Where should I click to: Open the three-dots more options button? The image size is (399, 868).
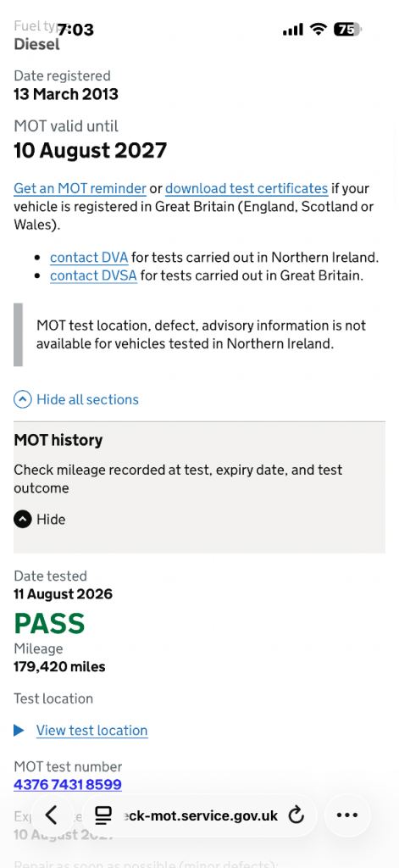click(x=347, y=815)
